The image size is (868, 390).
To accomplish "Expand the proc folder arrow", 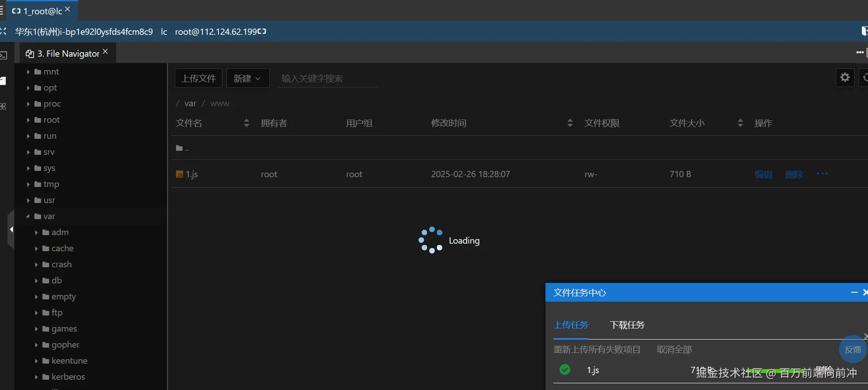I will (28, 104).
